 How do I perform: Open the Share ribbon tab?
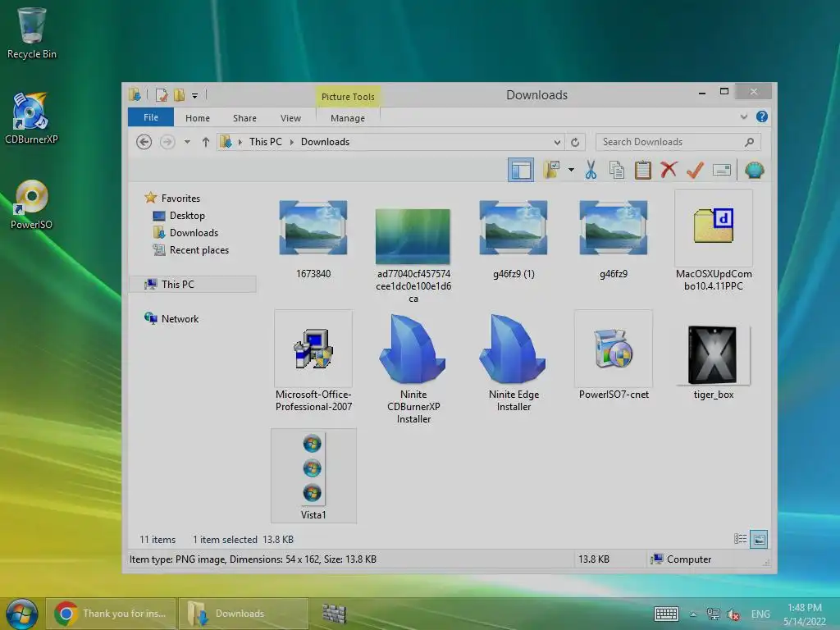pyautogui.click(x=244, y=118)
